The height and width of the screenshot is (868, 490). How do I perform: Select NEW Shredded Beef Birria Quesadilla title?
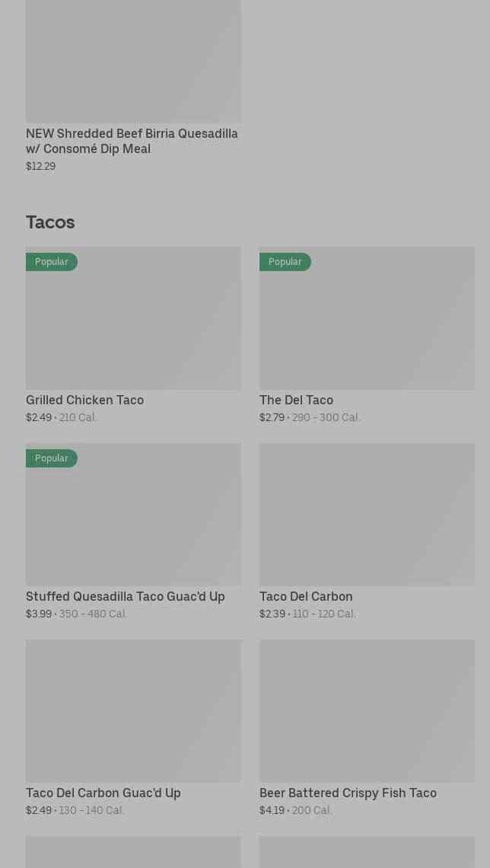132,141
